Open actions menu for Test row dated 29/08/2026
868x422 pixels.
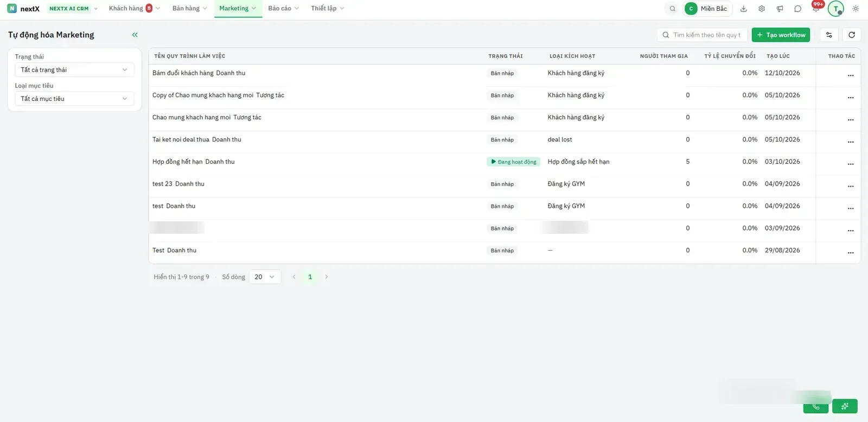click(x=851, y=253)
